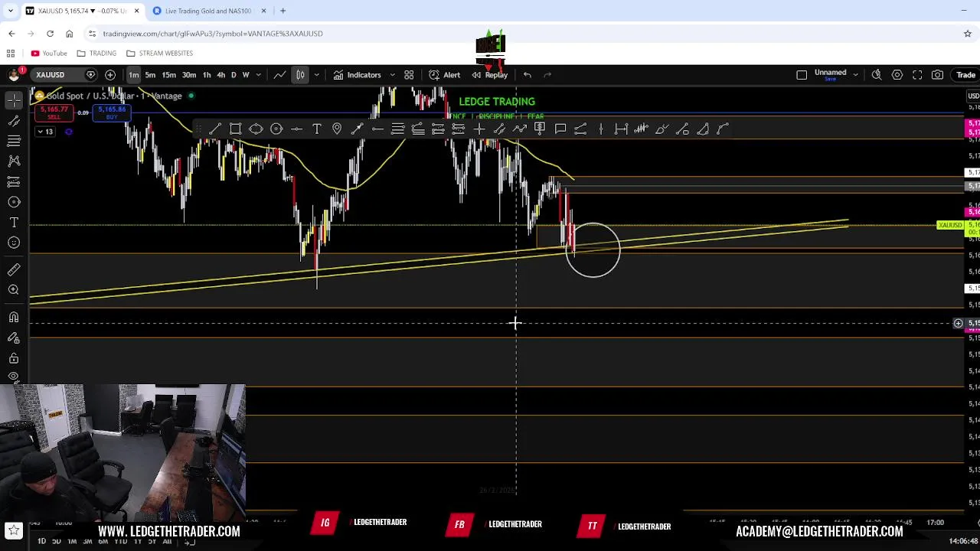Click the circle tool in favorites toolbar
980x551 pixels.
coord(276,129)
